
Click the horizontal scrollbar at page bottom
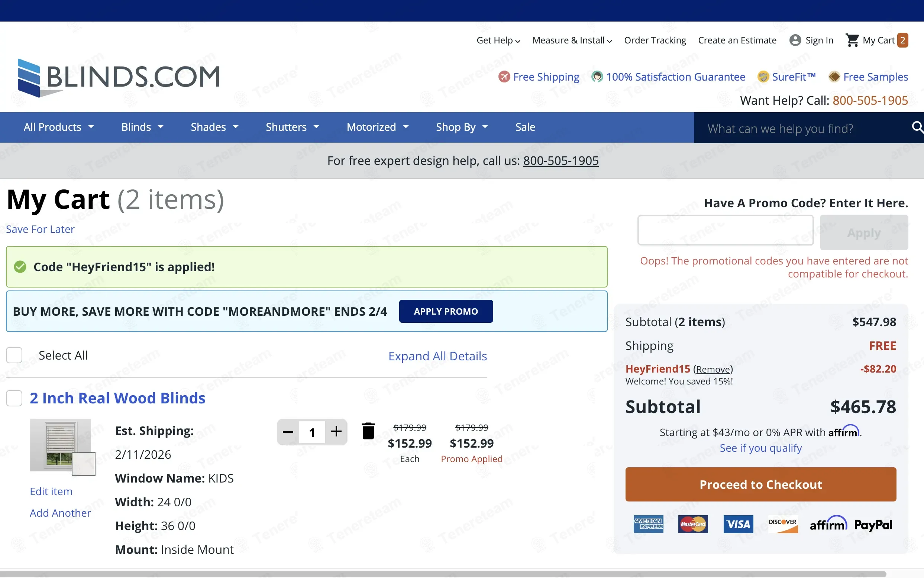tap(444, 574)
